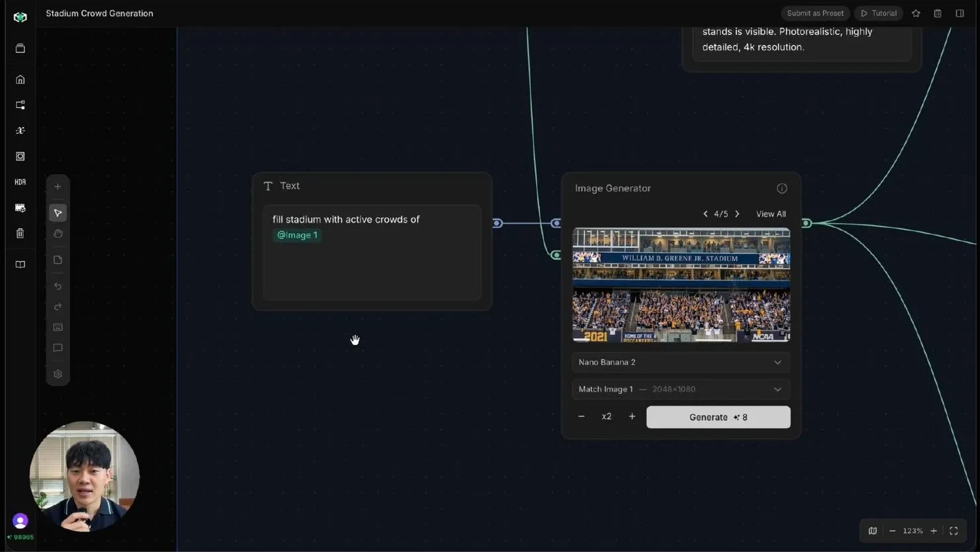
Task: Click the Stadium Crowd Generation title
Action: [99, 14]
